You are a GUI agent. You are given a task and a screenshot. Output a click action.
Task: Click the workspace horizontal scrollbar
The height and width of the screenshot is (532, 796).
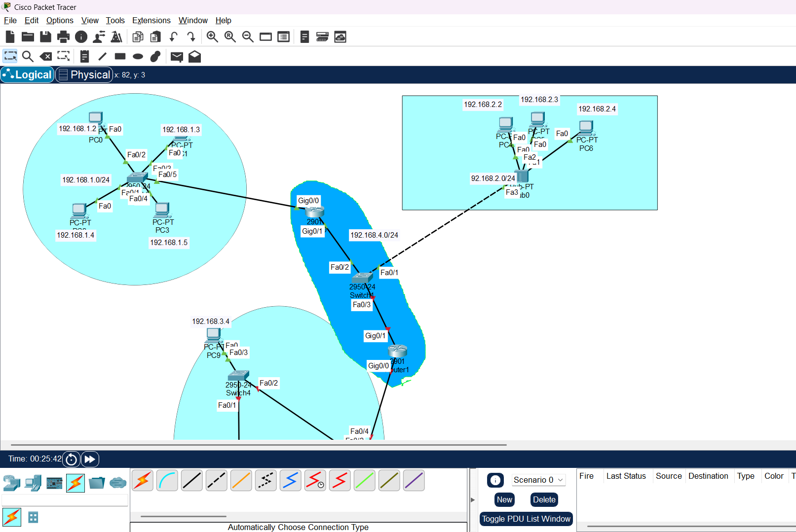259,445
